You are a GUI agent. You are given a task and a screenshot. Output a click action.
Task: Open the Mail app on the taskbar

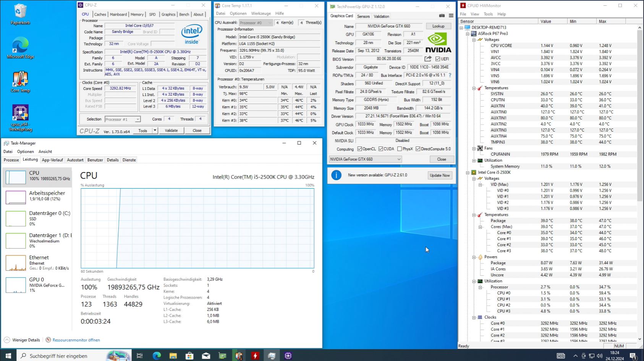click(206, 356)
